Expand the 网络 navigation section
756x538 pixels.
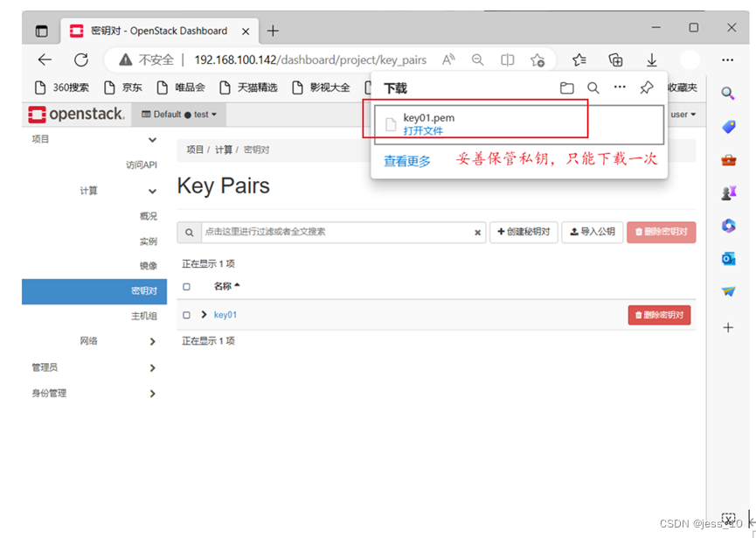(87, 340)
